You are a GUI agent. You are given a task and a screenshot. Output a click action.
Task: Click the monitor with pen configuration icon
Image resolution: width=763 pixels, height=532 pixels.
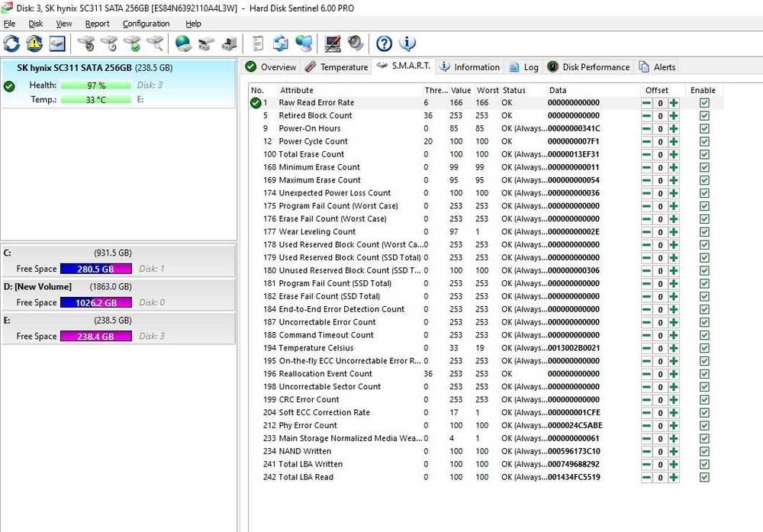(333, 44)
